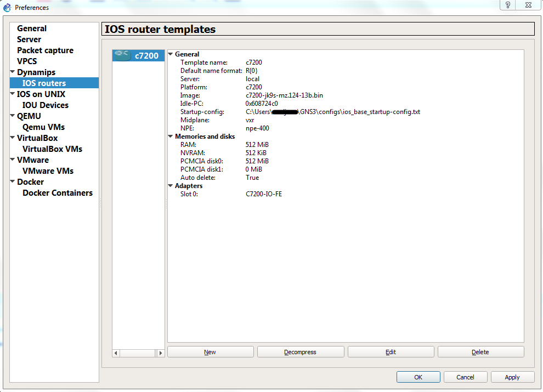Open the Packet capture preferences page
This screenshot has width=543, height=392.
click(x=46, y=50)
